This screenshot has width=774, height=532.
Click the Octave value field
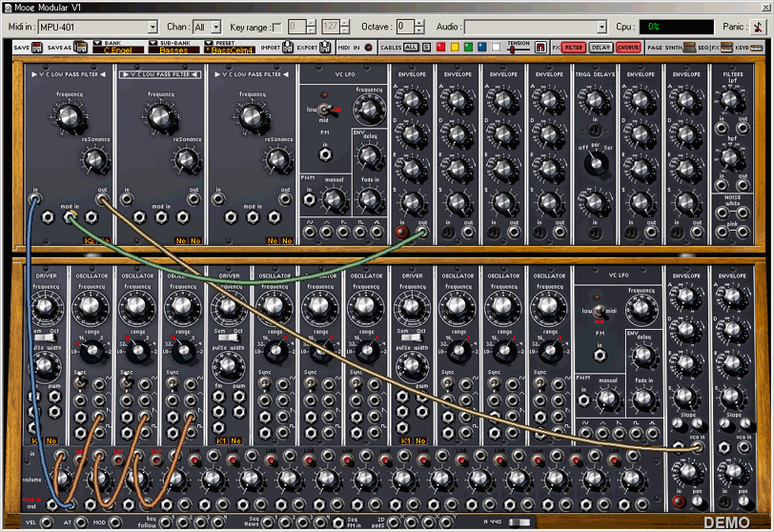406,27
